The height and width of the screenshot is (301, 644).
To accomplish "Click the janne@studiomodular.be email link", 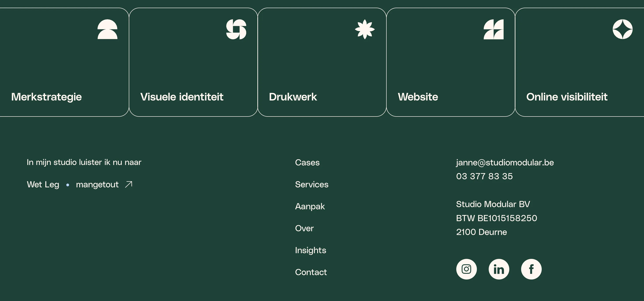I will pos(505,163).
